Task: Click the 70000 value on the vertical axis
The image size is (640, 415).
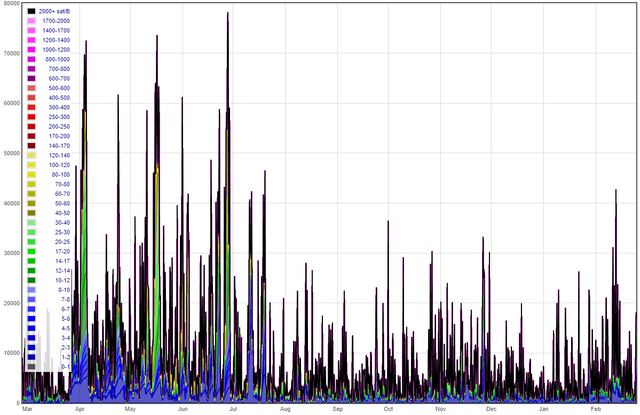Action: point(12,53)
